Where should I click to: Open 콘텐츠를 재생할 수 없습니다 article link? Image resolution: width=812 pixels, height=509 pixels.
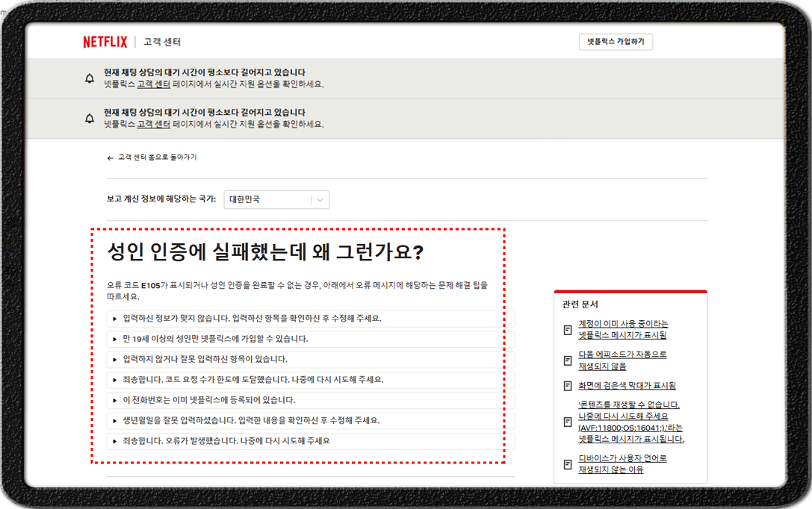coord(631,422)
